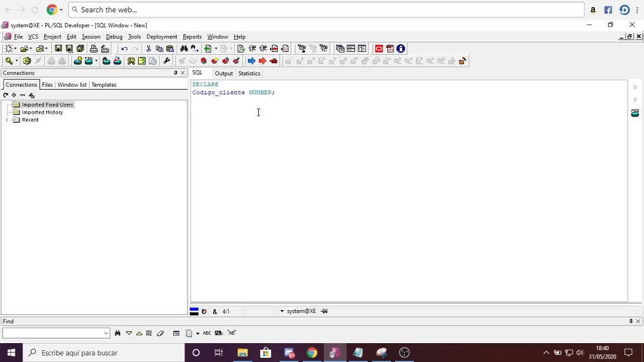Toggle the pin next to system@XE
Screen dimensions: 644x362
tap(324, 311)
